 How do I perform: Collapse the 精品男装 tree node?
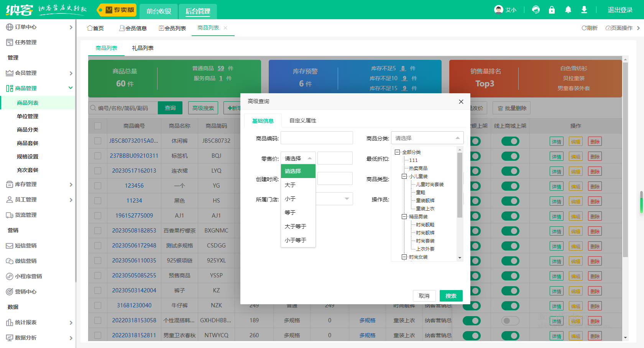tap(404, 217)
